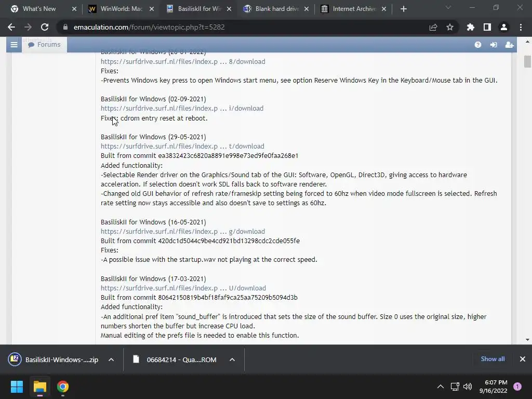Share this page via address bar icon
532x399 pixels.
pyautogui.click(x=433, y=27)
